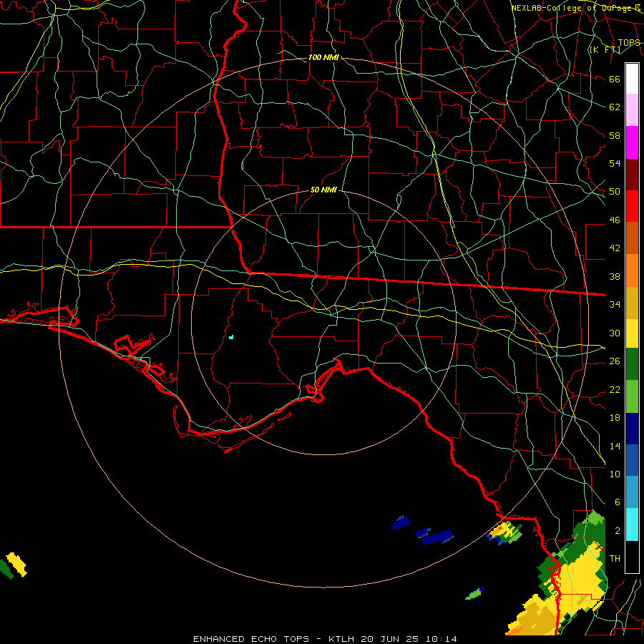Click the legend value '6'
The width and height of the screenshot is (644, 644).
(x=618, y=502)
